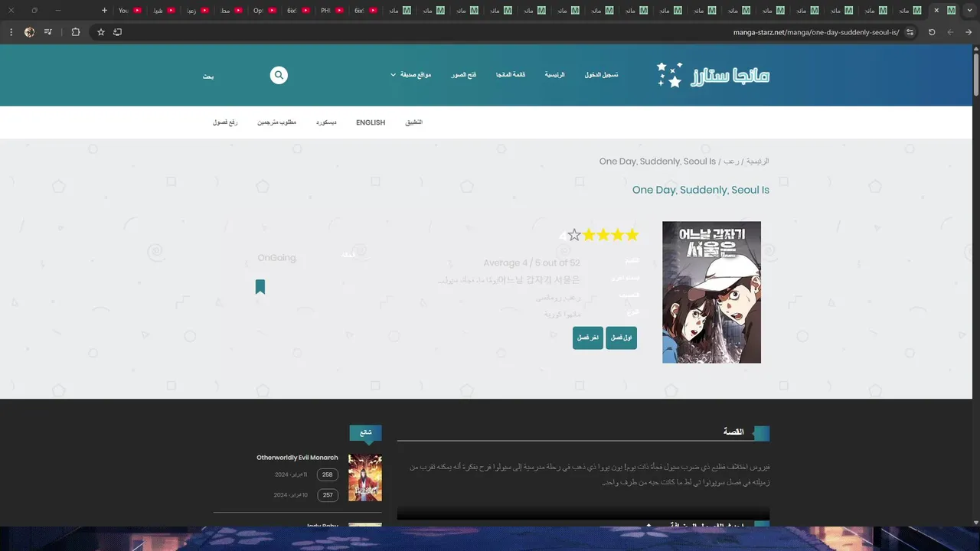
Task: Open the ديسكورد link
Action: (326, 122)
